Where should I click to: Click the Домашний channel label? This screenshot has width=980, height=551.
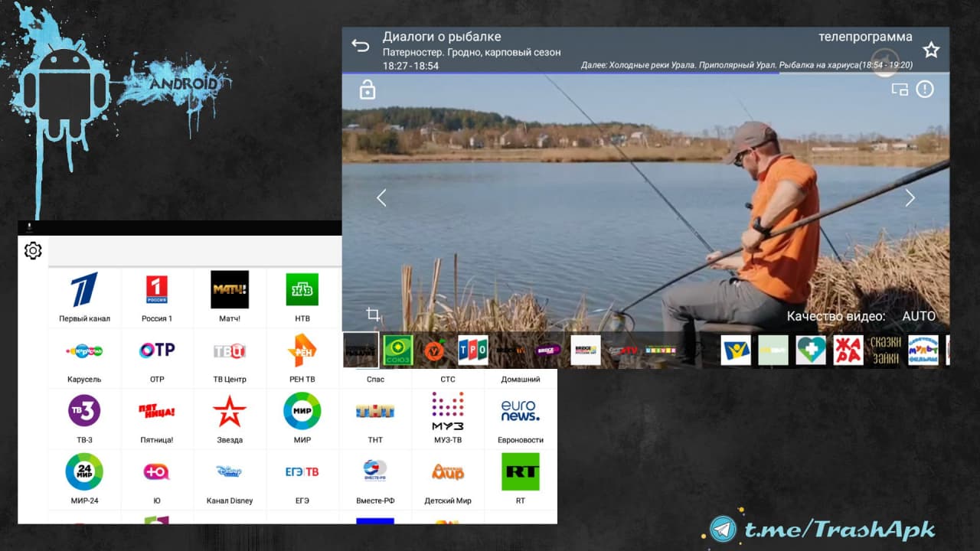point(521,379)
